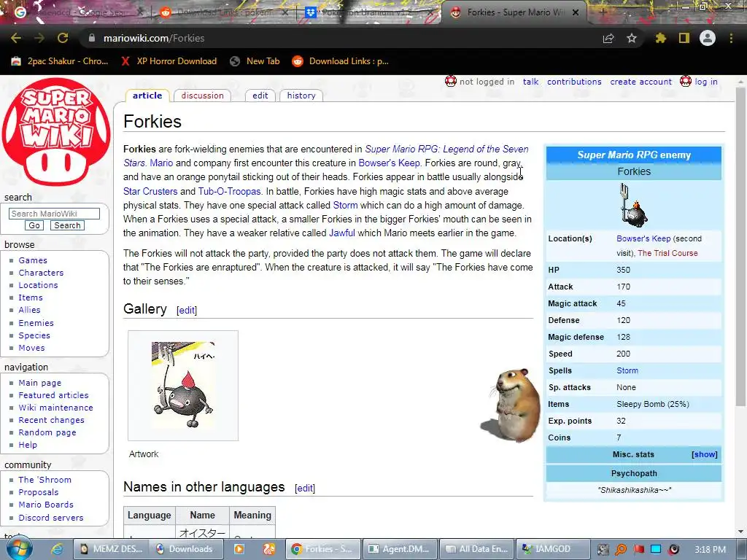The width and height of the screenshot is (747, 560).
Task: Open the XP Horror Download bookmark
Action: [169, 61]
